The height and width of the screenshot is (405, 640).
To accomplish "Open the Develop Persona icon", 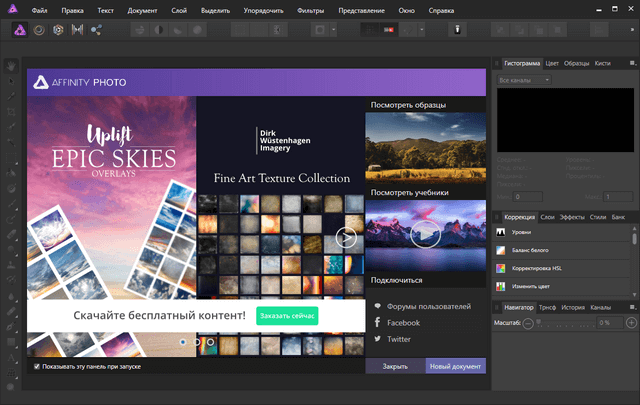I will point(59,30).
